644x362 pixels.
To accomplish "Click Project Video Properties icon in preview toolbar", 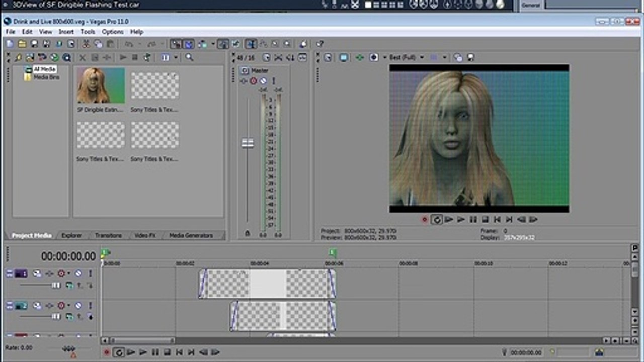I will [x=328, y=57].
